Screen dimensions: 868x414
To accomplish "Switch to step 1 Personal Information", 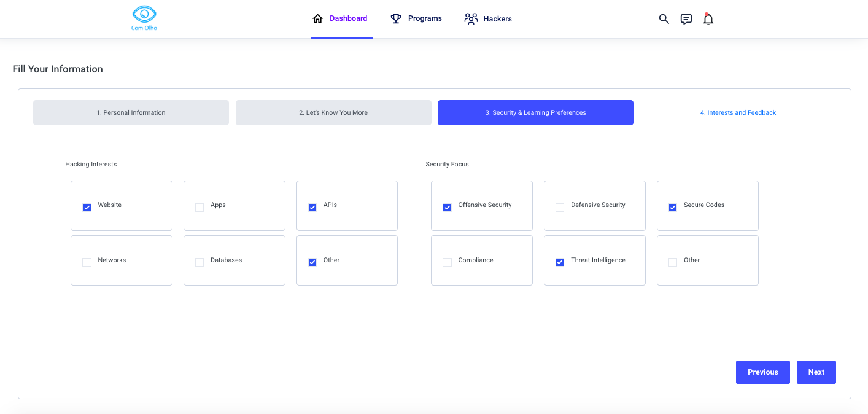I will click(x=131, y=112).
